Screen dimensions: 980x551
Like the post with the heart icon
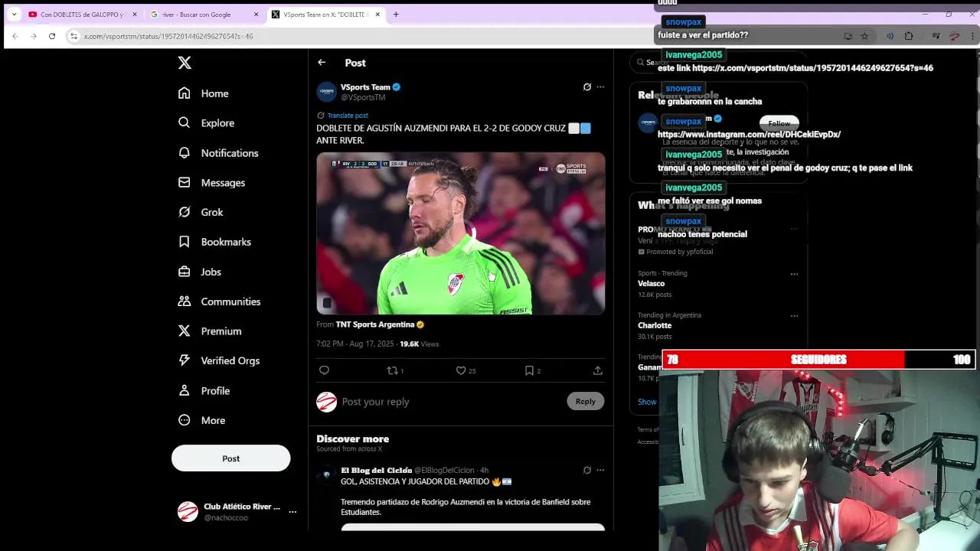461,370
